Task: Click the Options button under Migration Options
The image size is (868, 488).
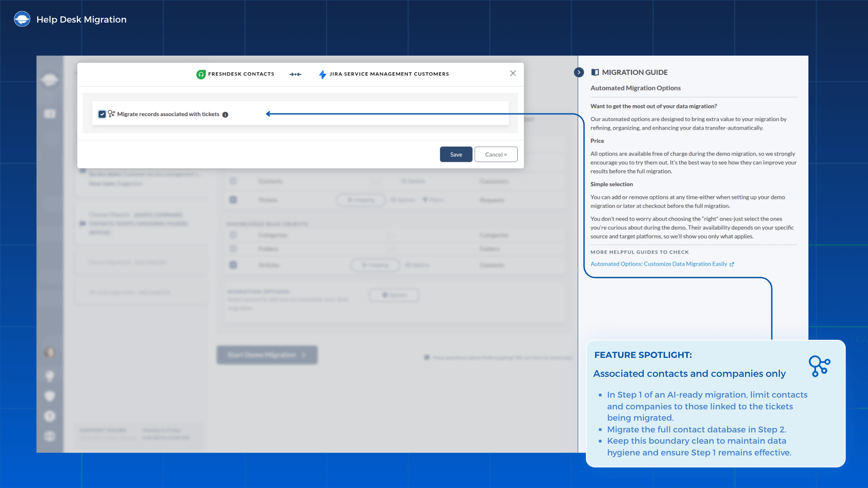Action: 394,295
